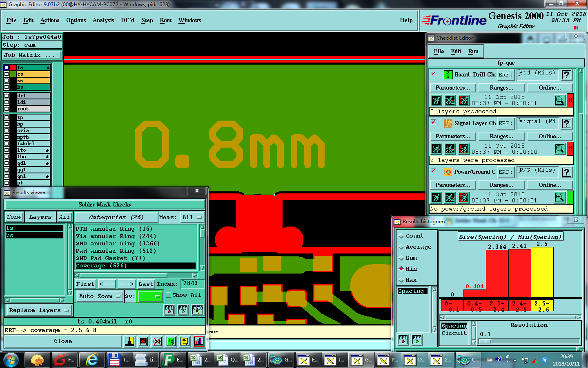
Task: Open Options menu
Action: [76, 20]
